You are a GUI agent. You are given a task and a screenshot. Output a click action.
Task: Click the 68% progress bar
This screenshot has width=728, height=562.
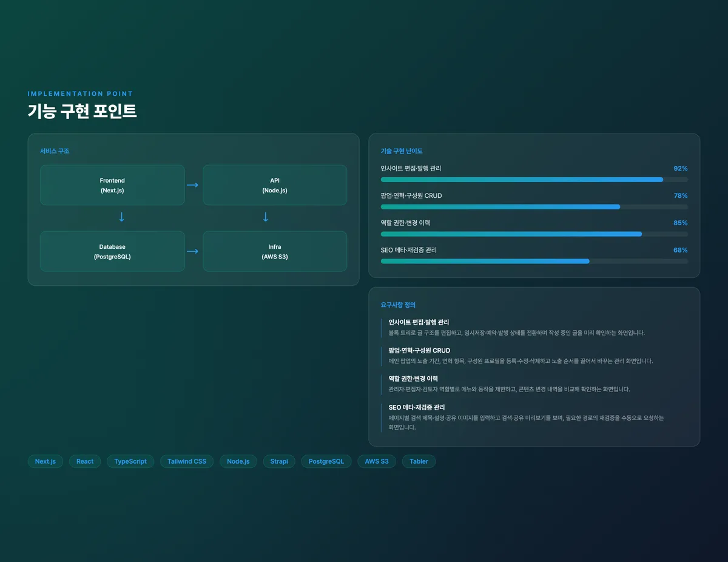(534, 262)
